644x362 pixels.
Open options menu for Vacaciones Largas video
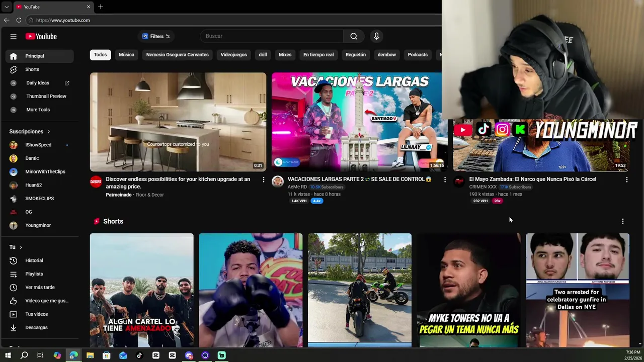[445, 179]
